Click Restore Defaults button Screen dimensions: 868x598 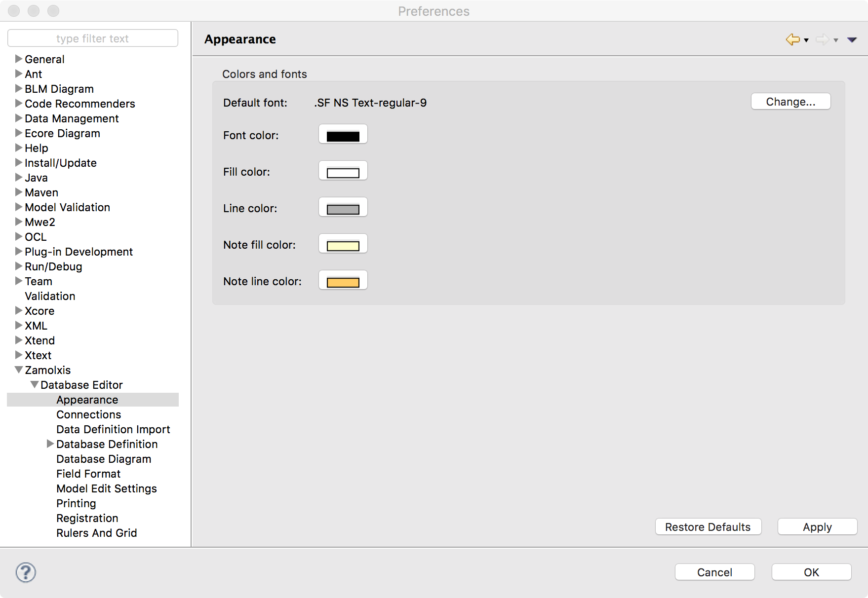708,526
